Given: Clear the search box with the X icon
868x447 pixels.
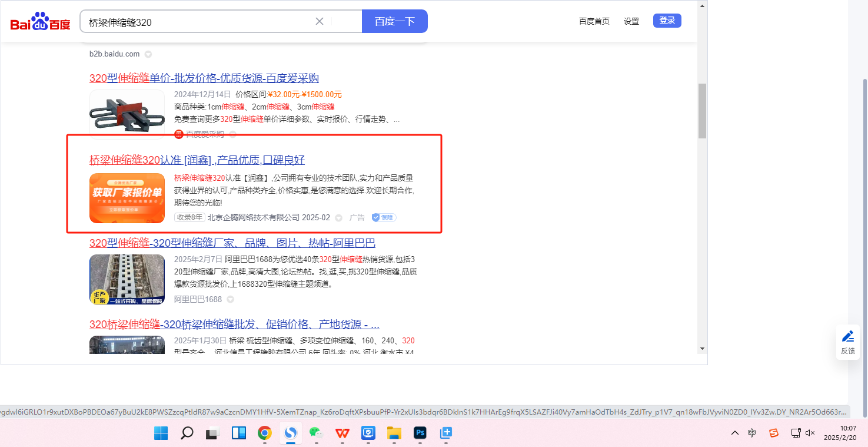Looking at the screenshot, I should pyautogui.click(x=320, y=21).
